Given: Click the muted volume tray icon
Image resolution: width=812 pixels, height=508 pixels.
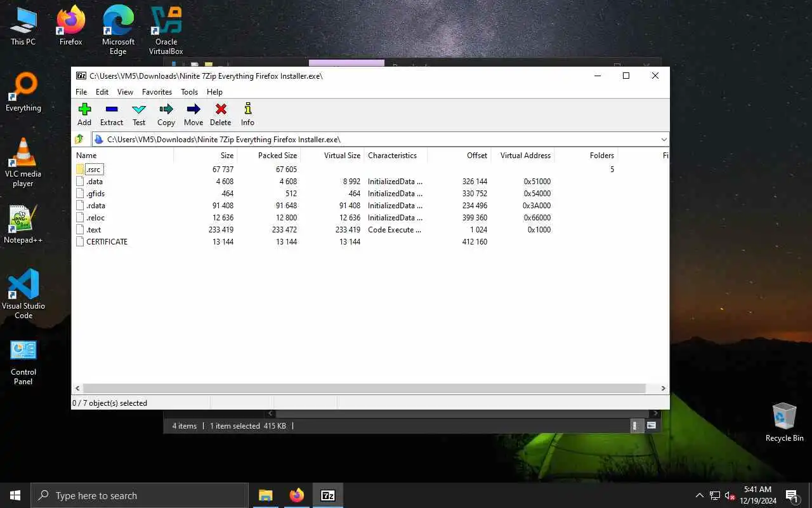Looking at the screenshot, I should click(x=730, y=495).
